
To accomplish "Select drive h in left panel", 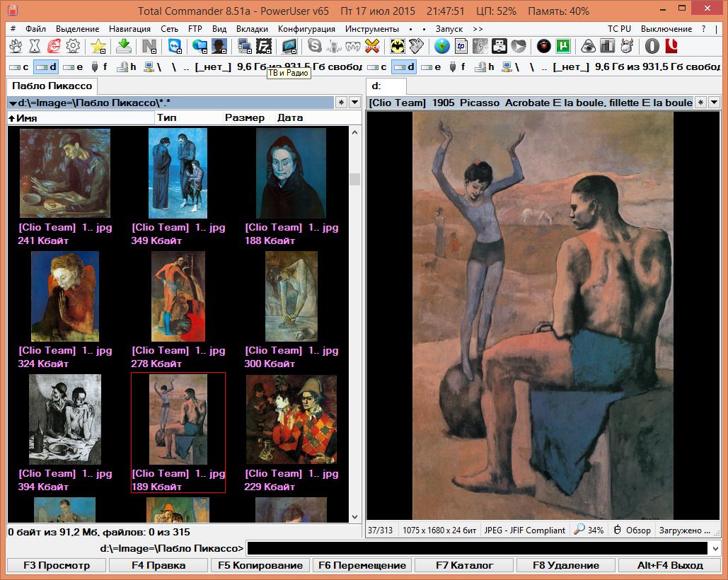I will (x=127, y=66).
